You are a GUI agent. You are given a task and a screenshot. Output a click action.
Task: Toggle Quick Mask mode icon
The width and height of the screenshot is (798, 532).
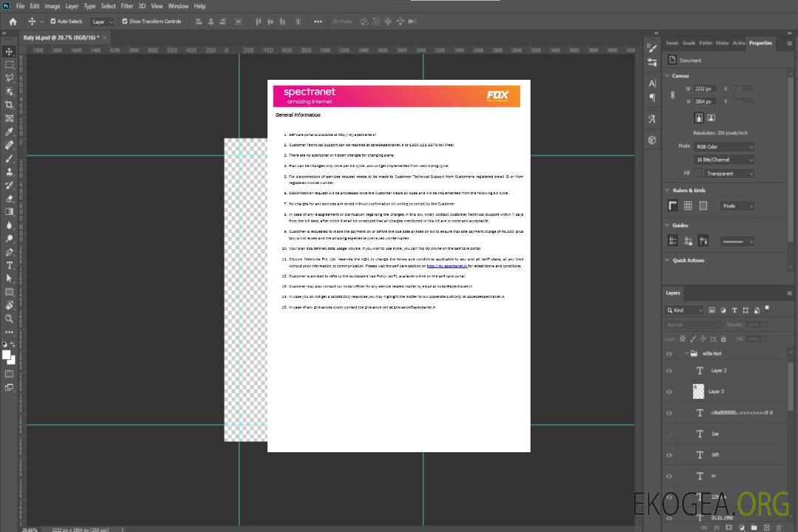click(9, 374)
